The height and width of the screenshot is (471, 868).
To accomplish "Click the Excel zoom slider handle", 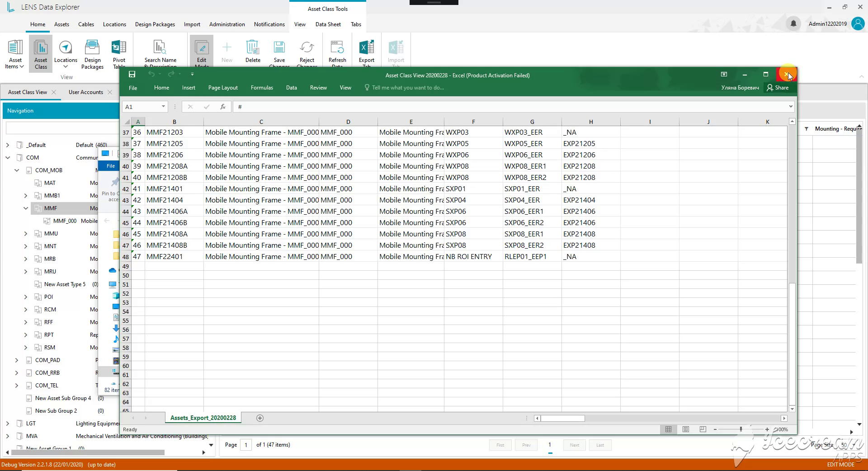I will click(741, 429).
